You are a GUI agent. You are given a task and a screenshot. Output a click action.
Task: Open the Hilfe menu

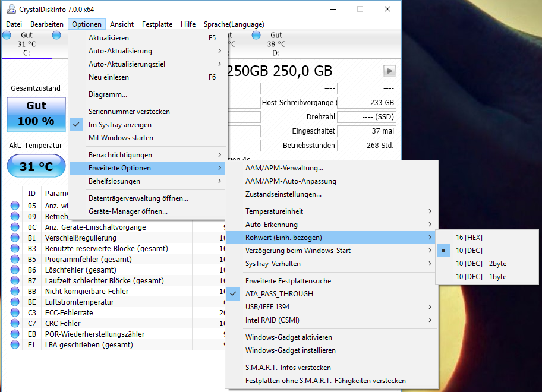pyautogui.click(x=188, y=24)
